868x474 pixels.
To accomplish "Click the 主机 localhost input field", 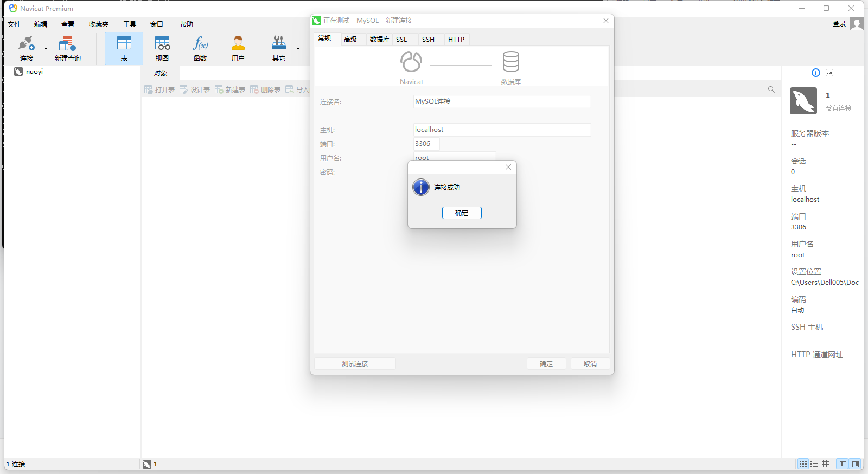I will [502, 130].
